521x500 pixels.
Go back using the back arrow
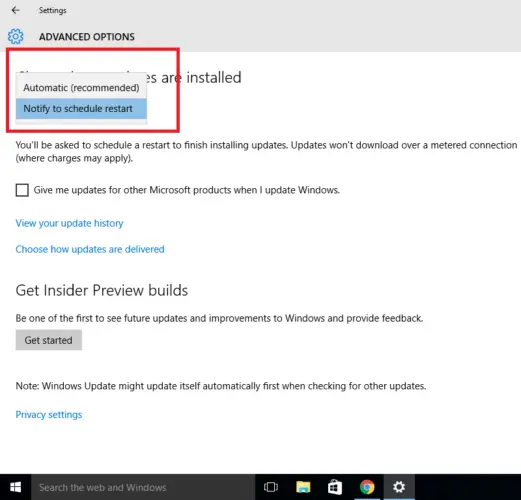click(x=15, y=10)
